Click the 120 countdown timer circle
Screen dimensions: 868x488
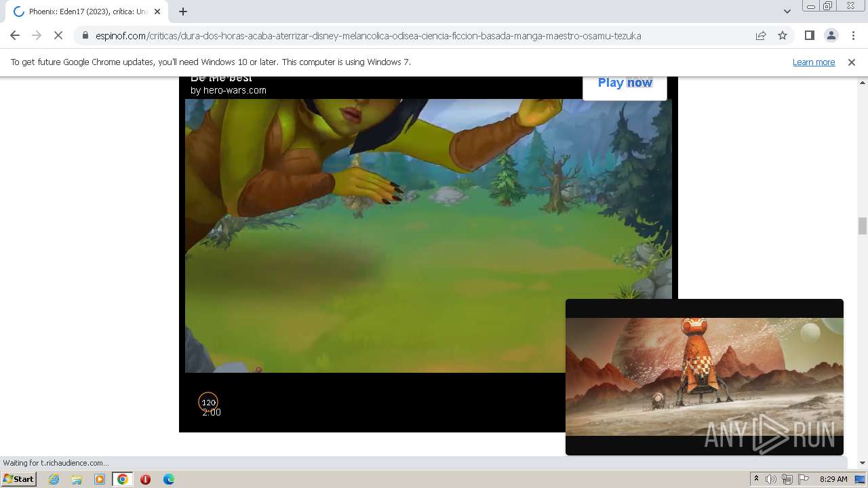pyautogui.click(x=208, y=402)
